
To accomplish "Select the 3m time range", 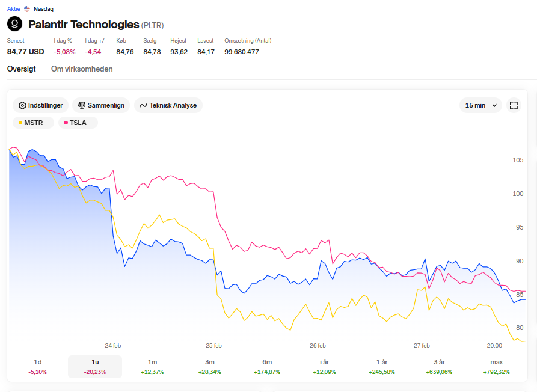I will pyautogui.click(x=210, y=367).
